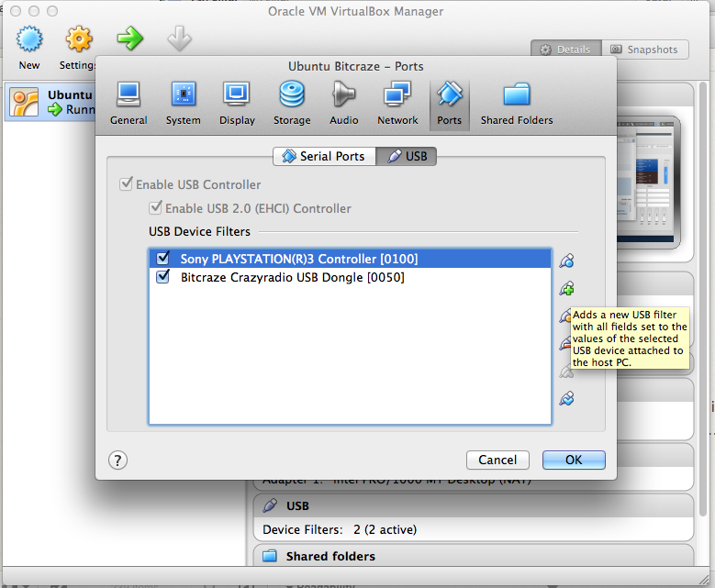
Task: Confirm settings with the OK button
Action: pyautogui.click(x=574, y=460)
